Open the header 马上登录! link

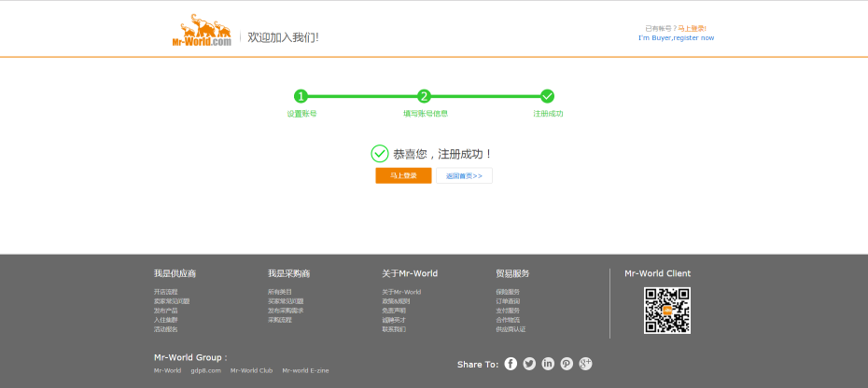[x=692, y=29]
